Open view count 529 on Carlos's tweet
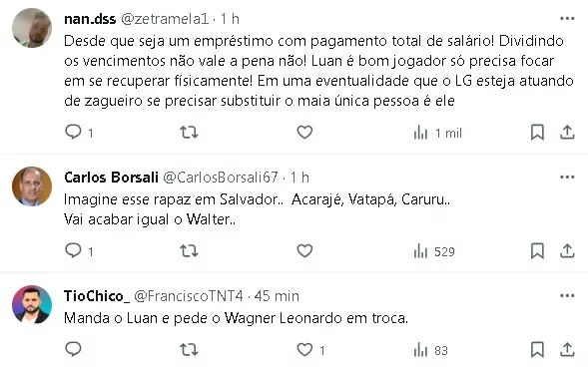Screen dimensions: 588x371 tap(434, 251)
